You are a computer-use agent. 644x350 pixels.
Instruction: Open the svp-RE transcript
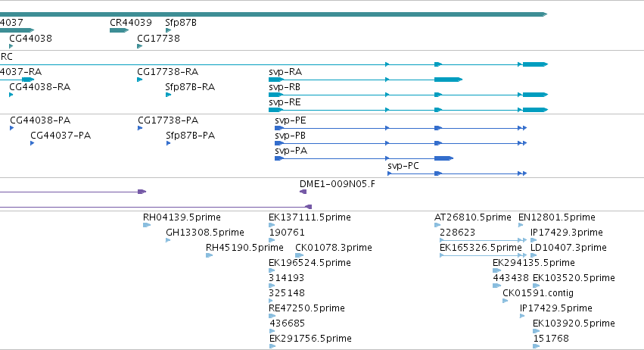pos(285,102)
